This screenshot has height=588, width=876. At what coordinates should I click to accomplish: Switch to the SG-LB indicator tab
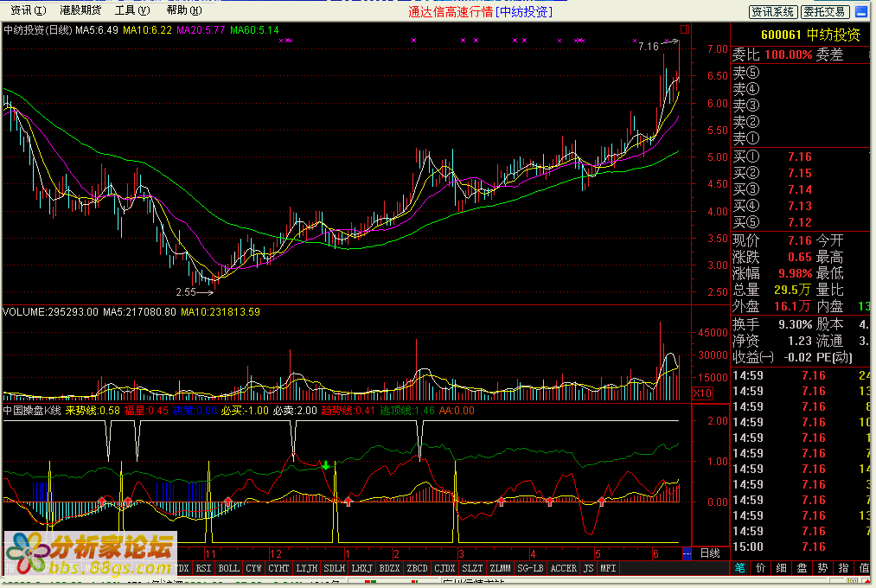click(530, 568)
